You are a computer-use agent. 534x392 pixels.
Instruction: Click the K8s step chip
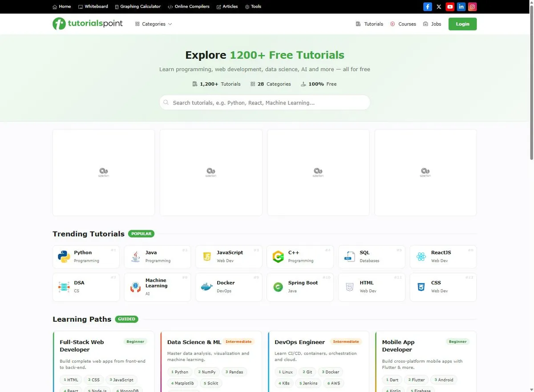pyautogui.click(x=284, y=383)
